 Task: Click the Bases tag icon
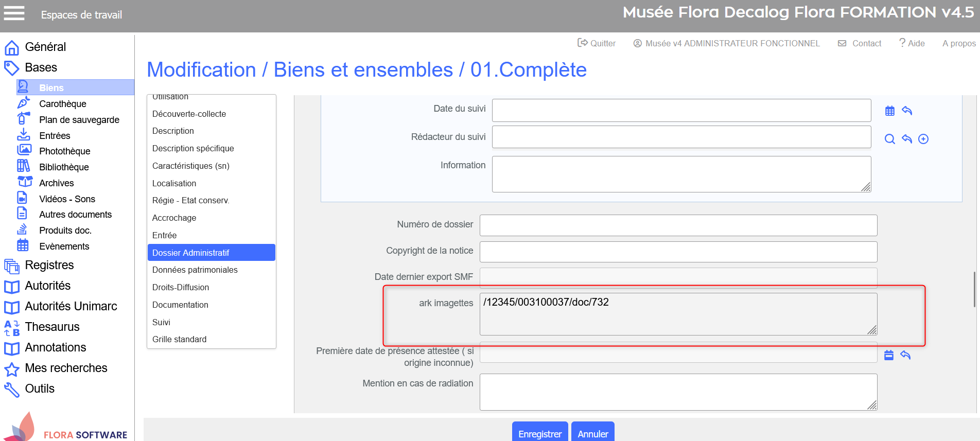[x=12, y=68]
